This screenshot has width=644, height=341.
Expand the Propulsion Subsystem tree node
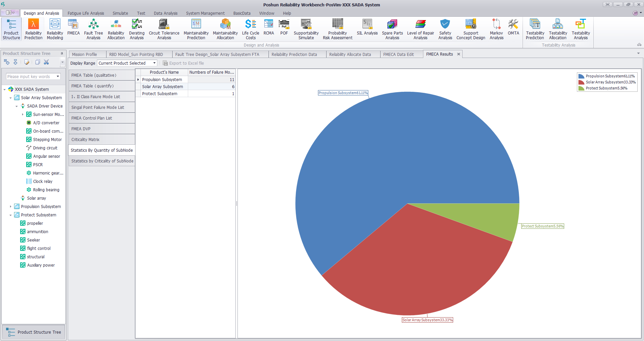(10, 207)
